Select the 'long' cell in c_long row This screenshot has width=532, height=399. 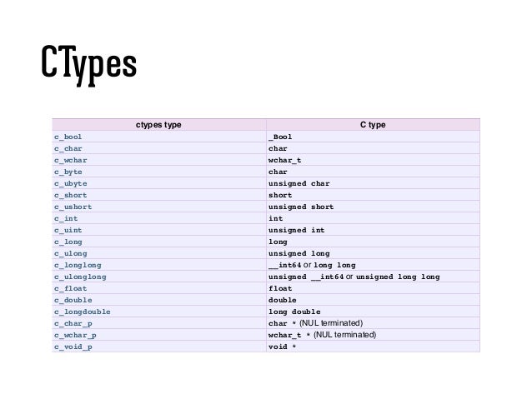coord(373,242)
